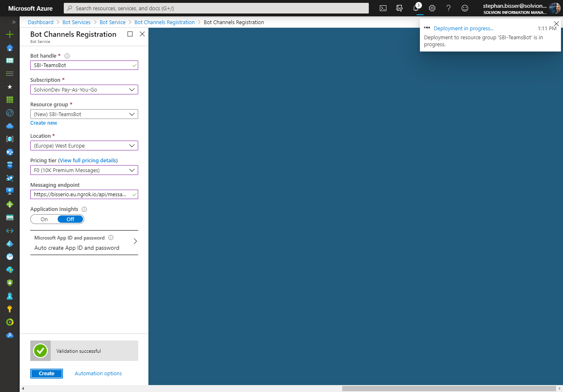Open the Advisor cloud icon
Viewport: 563px width, 392px height.
pyautogui.click(x=10, y=270)
